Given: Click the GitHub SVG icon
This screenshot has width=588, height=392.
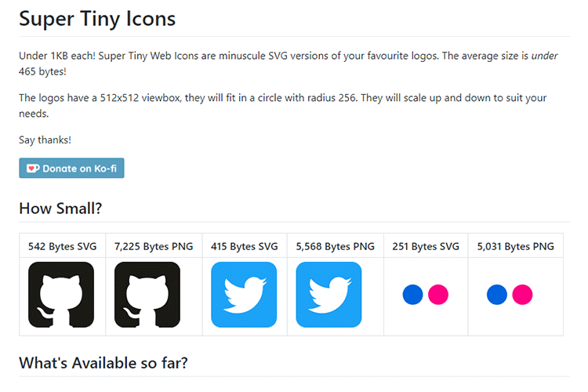Looking at the screenshot, I should coord(61,295).
